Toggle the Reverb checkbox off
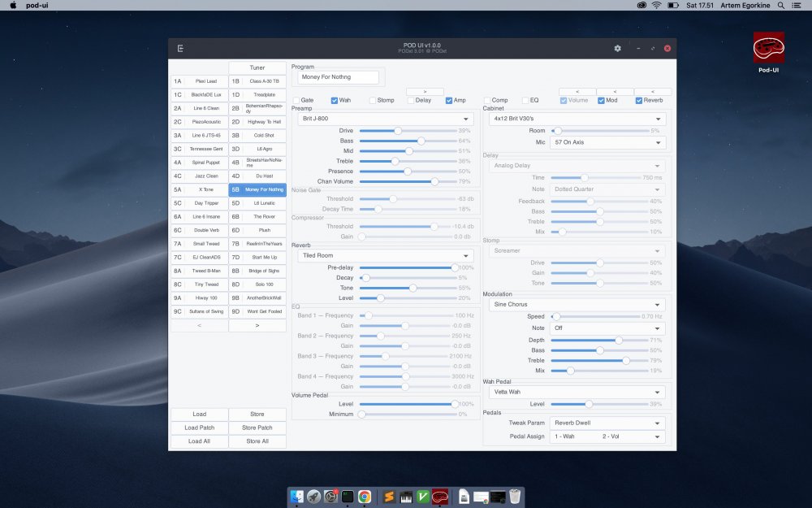 click(639, 101)
